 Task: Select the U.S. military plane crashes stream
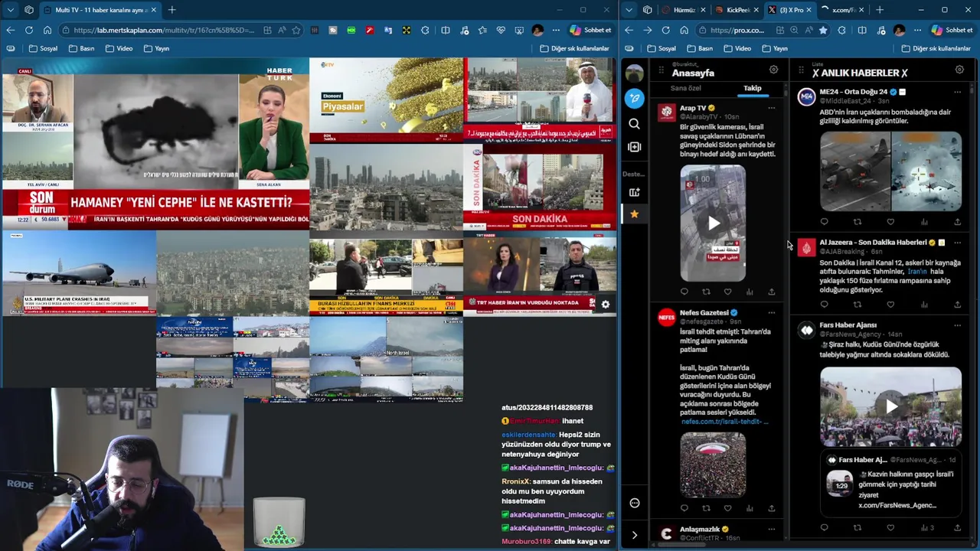[79, 273]
